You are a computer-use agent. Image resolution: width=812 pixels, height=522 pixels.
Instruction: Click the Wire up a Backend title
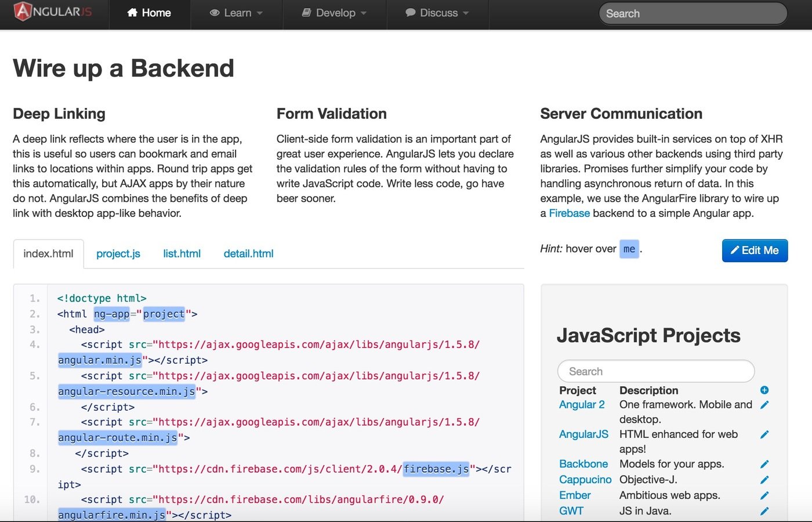click(x=124, y=68)
